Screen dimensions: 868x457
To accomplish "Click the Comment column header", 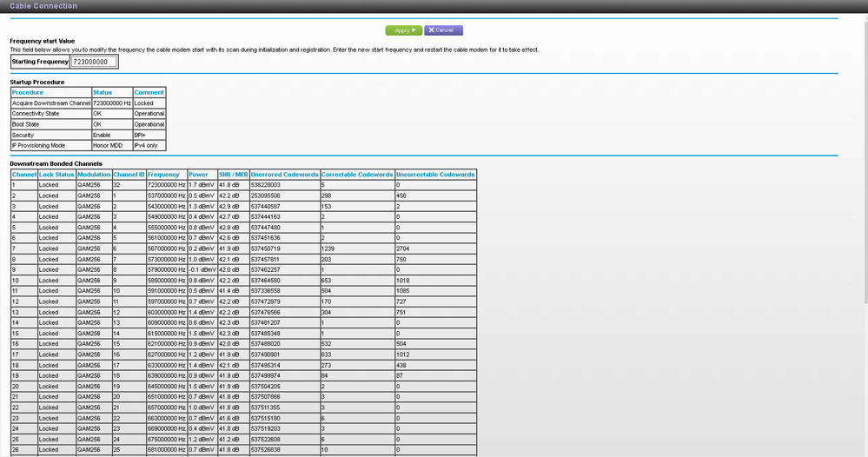I will tap(149, 92).
